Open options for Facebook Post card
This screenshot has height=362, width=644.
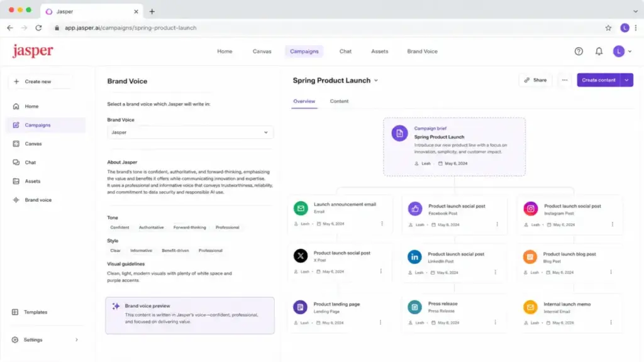(497, 224)
